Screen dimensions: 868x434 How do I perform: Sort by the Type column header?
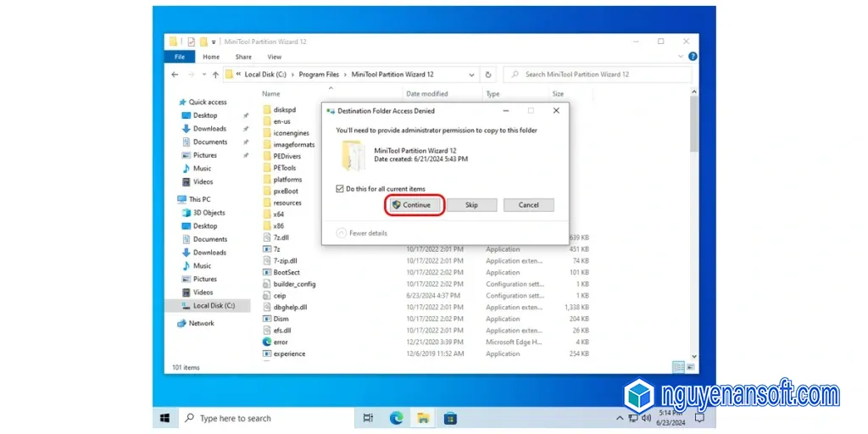point(492,93)
